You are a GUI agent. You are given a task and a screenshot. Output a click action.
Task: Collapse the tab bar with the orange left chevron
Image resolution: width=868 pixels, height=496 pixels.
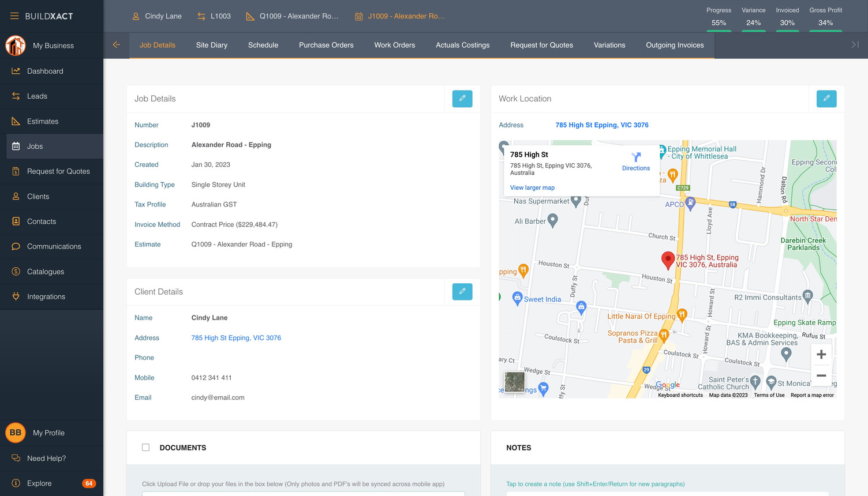(x=116, y=44)
